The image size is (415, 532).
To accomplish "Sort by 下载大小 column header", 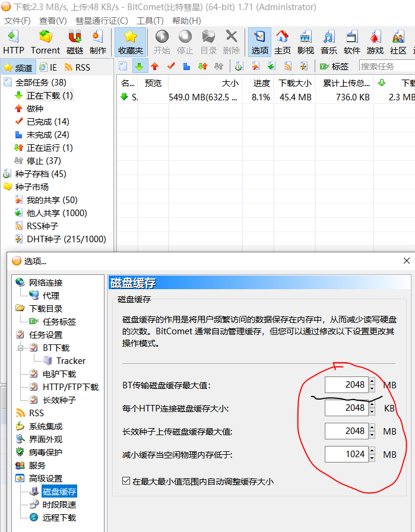I will [295, 83].
